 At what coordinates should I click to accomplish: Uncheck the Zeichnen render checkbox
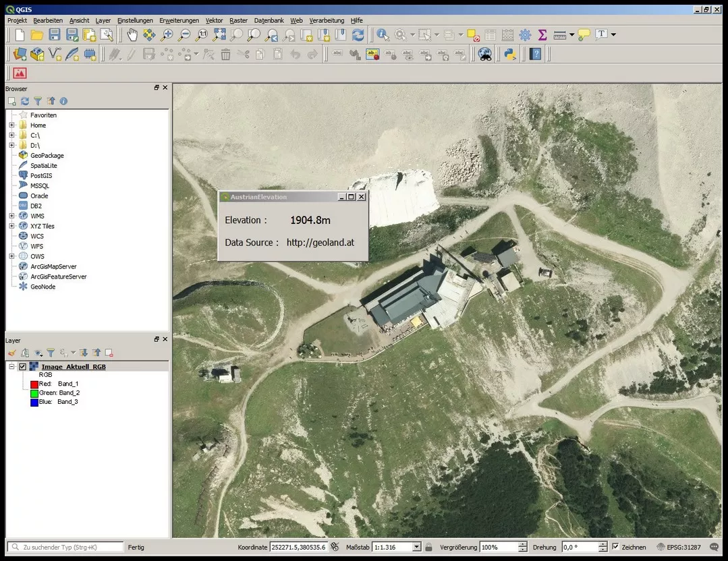click(615, 547)
